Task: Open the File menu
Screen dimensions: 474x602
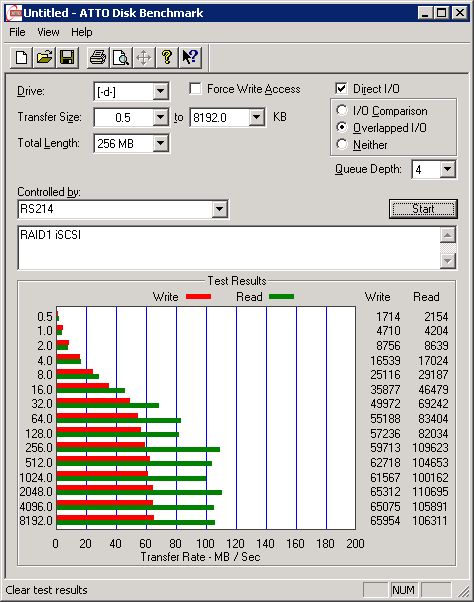Action: pyautogui.click(x=17, y=32)
